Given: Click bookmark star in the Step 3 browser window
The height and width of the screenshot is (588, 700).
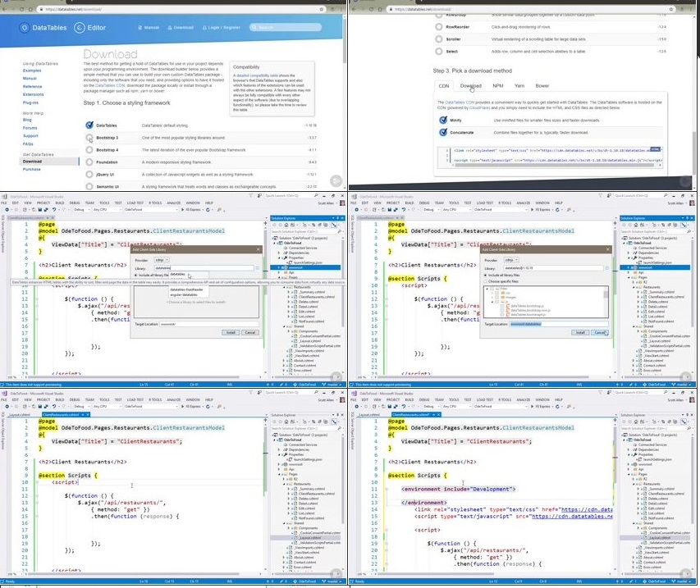Looking at the screenshot, I should tap(670, 9).
